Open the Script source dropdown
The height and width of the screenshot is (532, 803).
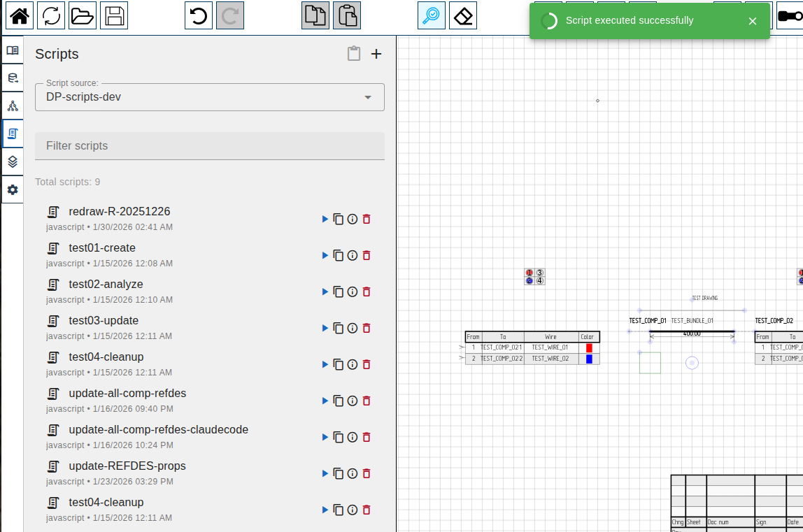click(x=210, y=97)
